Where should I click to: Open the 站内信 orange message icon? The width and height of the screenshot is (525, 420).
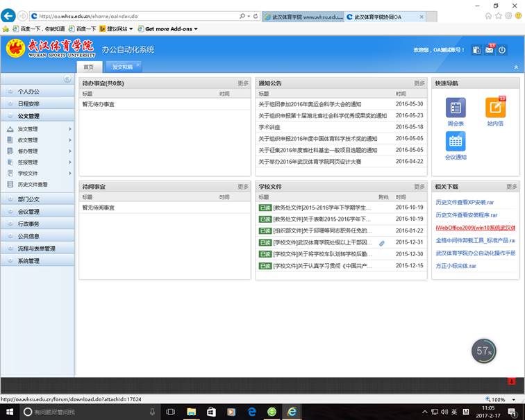(x=495, y=108)
